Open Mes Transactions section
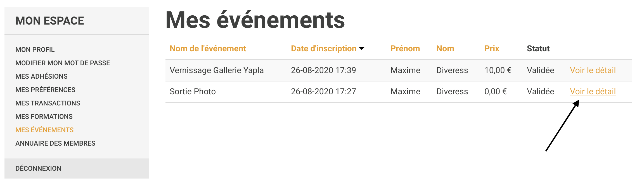 coord(48,103)
